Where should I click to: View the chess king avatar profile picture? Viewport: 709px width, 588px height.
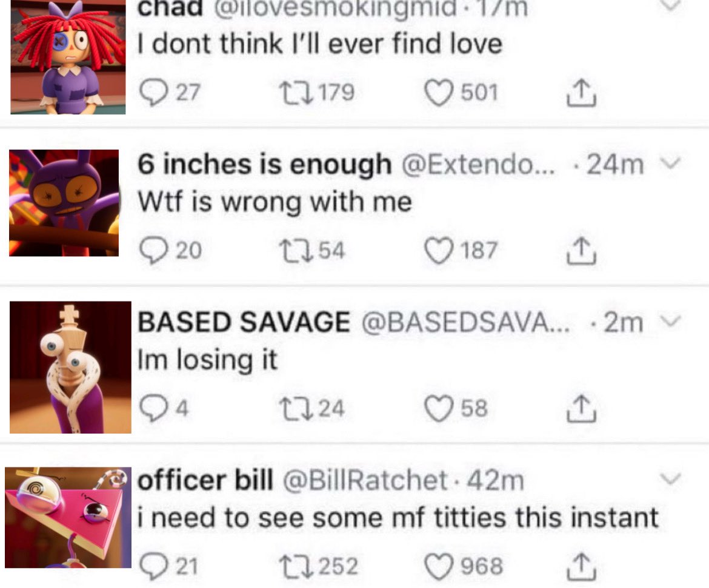click(70, 367)
